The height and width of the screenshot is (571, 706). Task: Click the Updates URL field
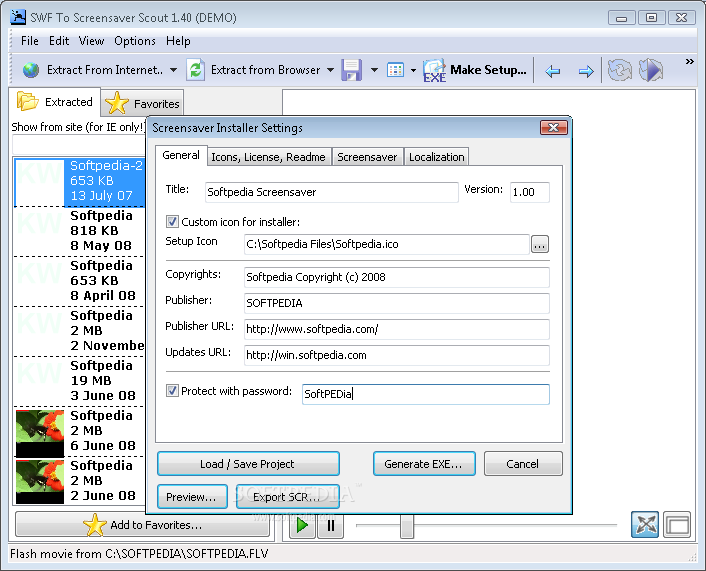(397, 355)
